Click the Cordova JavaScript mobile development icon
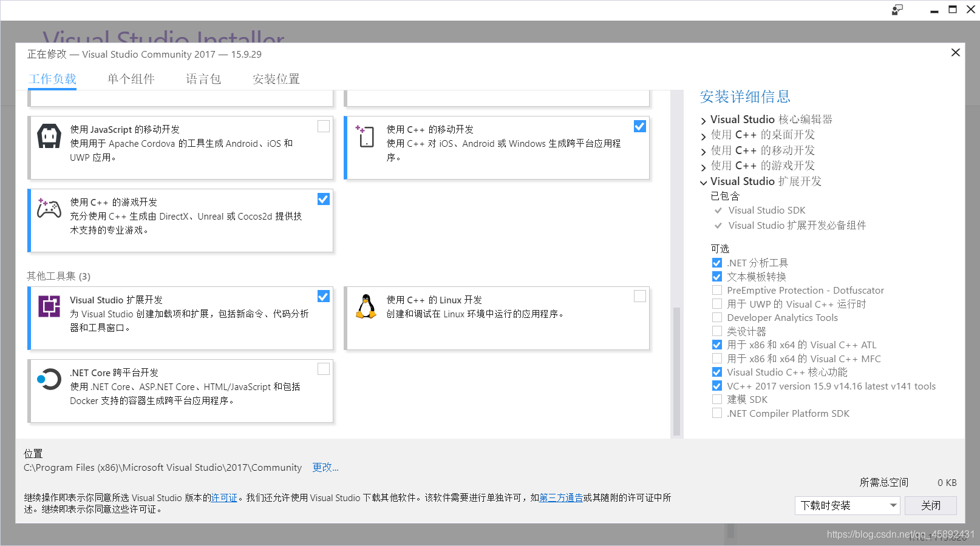 tap(49, 136)
